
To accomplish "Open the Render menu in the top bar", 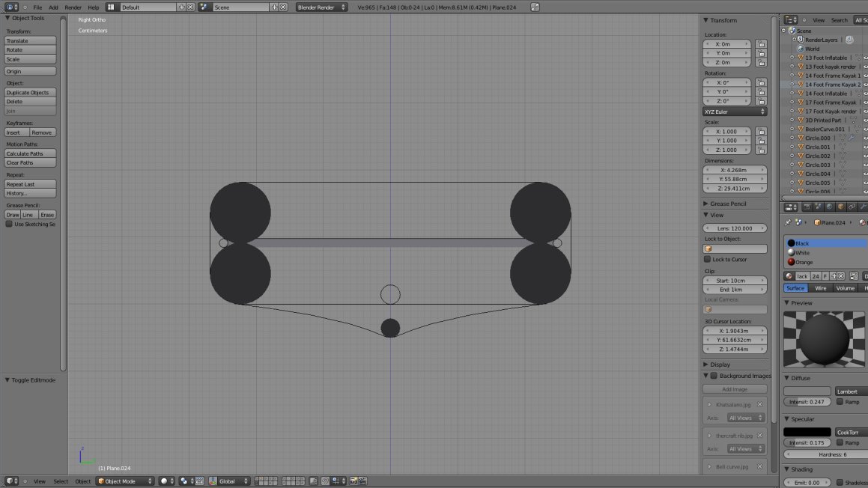I will pyautogui.click(x=73, y=7).
